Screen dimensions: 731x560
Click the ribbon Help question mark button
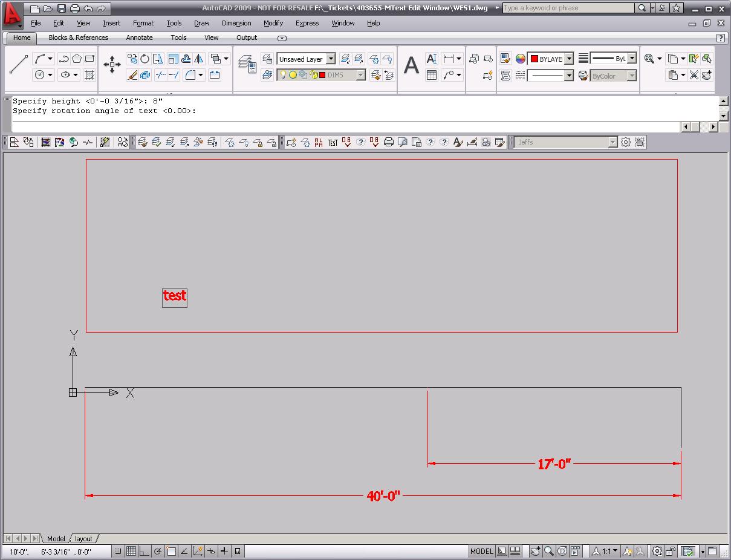point(721,37)
